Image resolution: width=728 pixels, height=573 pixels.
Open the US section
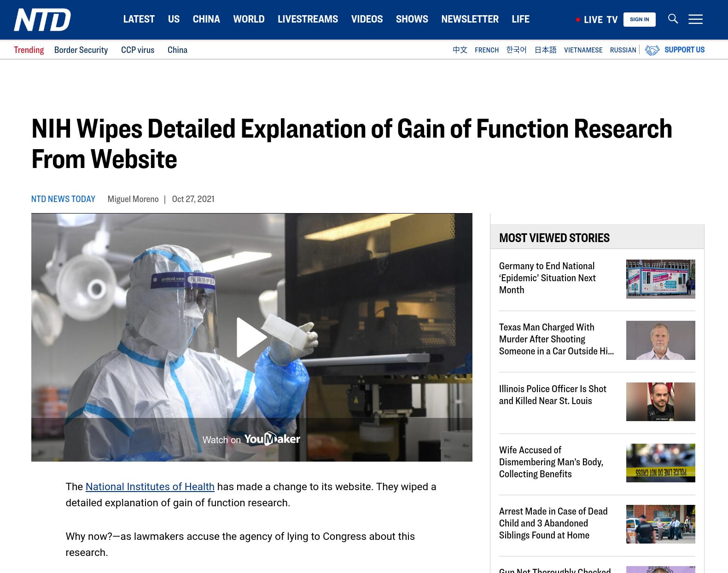[x=174, y=19]
